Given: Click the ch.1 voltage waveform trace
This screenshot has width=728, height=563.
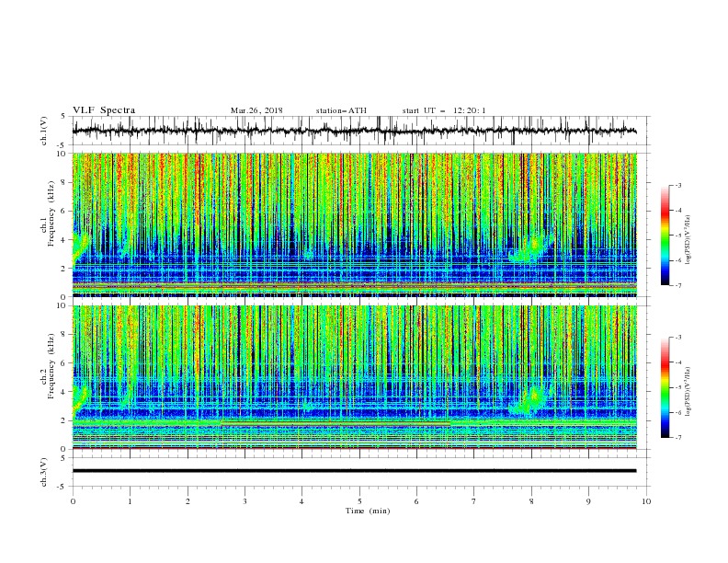Looking at the screenshot, I should click(x=354, y=131).
